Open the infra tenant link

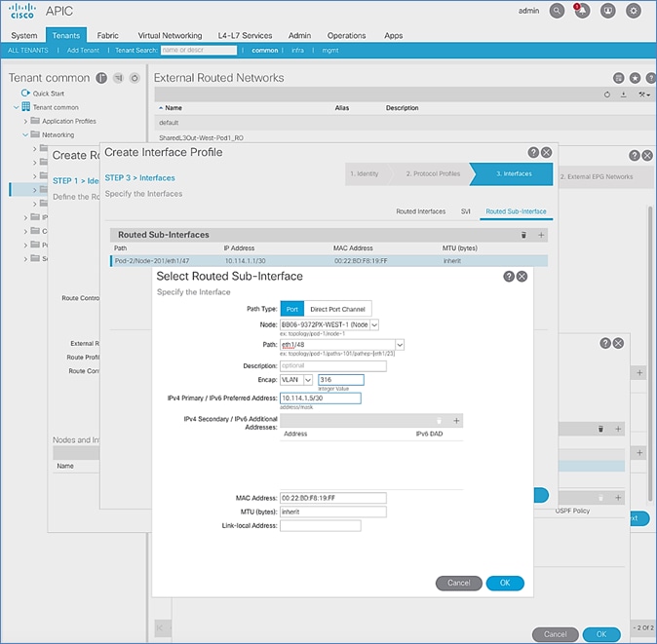[x=297, y=51]
